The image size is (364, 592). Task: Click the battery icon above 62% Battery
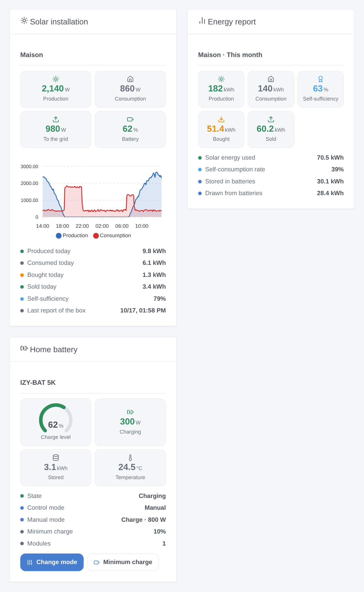(x=130, y=119)
